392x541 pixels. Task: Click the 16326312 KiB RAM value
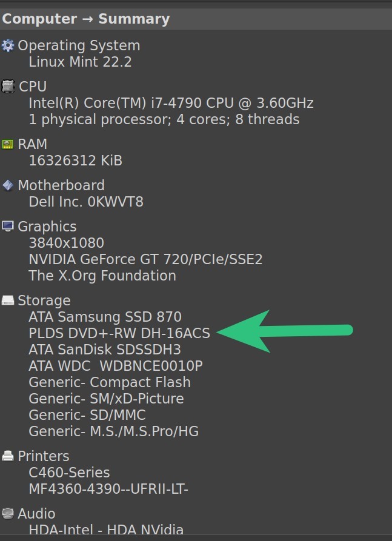[x=76, y=161]
